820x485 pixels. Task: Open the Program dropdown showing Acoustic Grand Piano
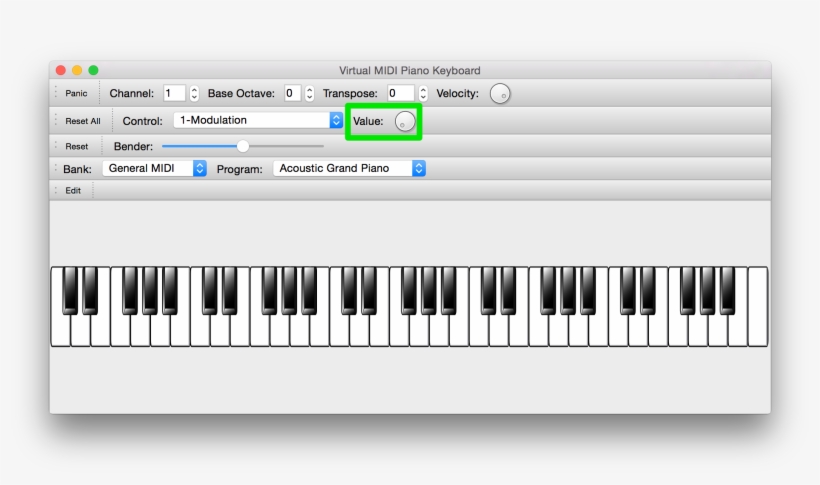[349, 168]
